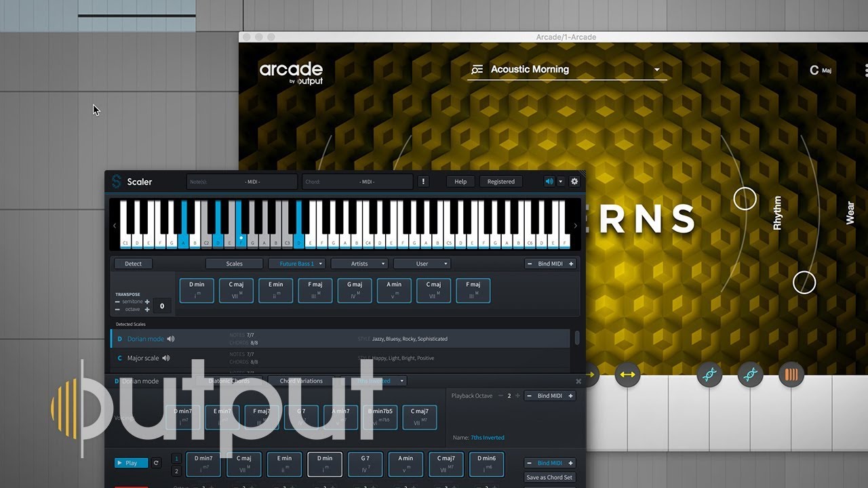Play the C6 key on Scaler keyboard
The image size is (868, 488).
click(x=530, y=241)
